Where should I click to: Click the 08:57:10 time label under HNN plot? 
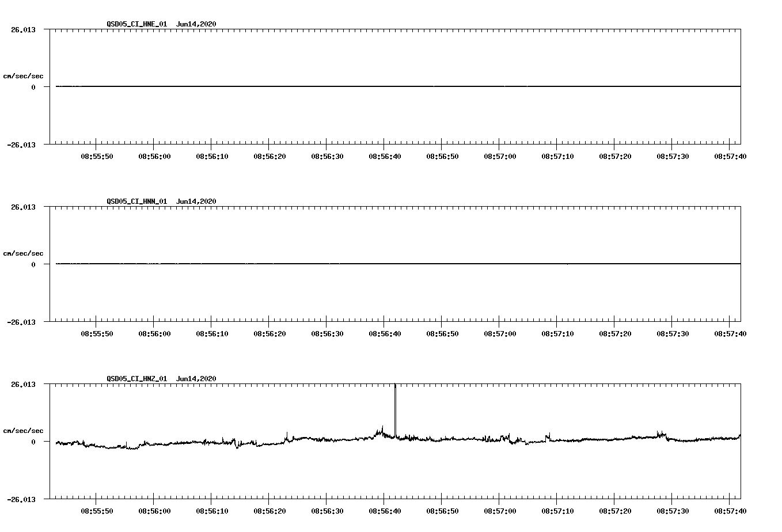pos(557,334)
